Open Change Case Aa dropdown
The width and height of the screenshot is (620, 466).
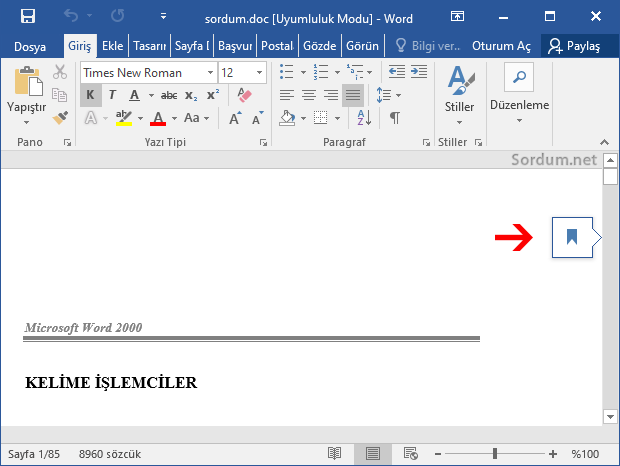(x=196, y=118)
